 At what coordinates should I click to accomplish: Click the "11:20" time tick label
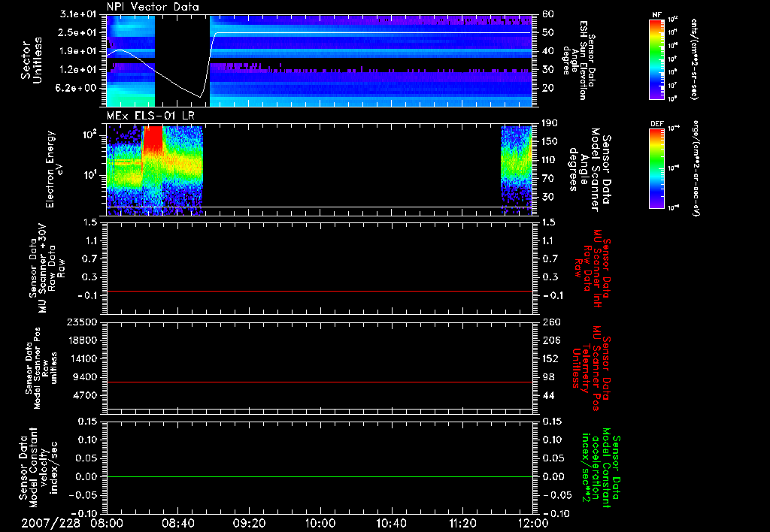(462, 523)
